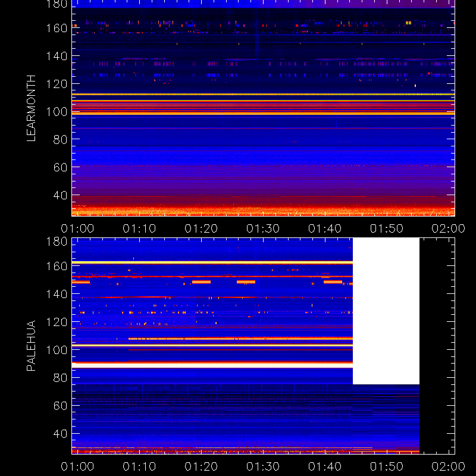Select the 60 tick label on Learmonth plot
Image resolution: width=476 pixels, height=476 pixels.
click(60, 167)
